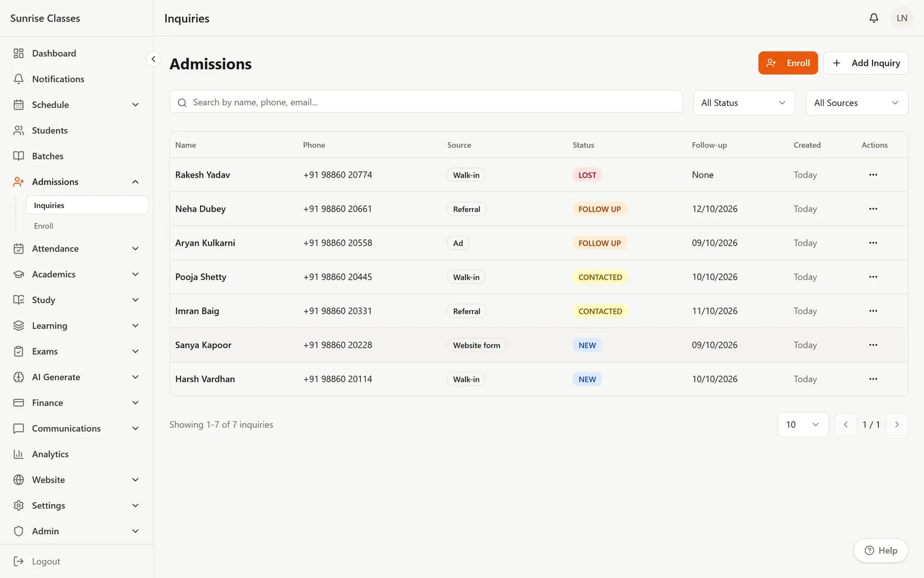
Task: Click the Website form source tag
Action: coord(476,345)
